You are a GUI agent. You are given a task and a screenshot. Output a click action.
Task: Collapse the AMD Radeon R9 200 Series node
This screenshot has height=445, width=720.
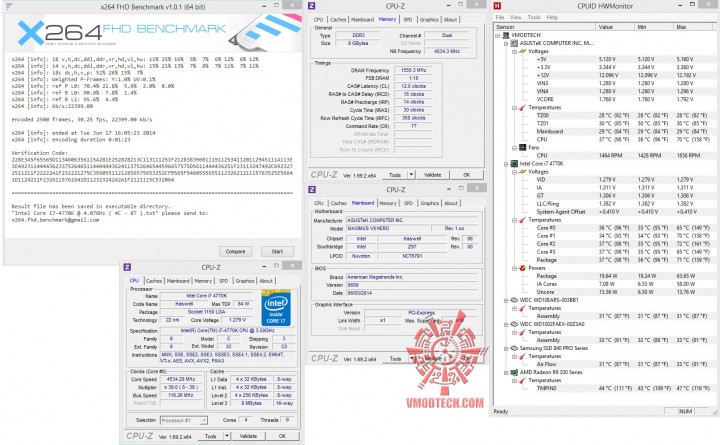pos(506,372)
